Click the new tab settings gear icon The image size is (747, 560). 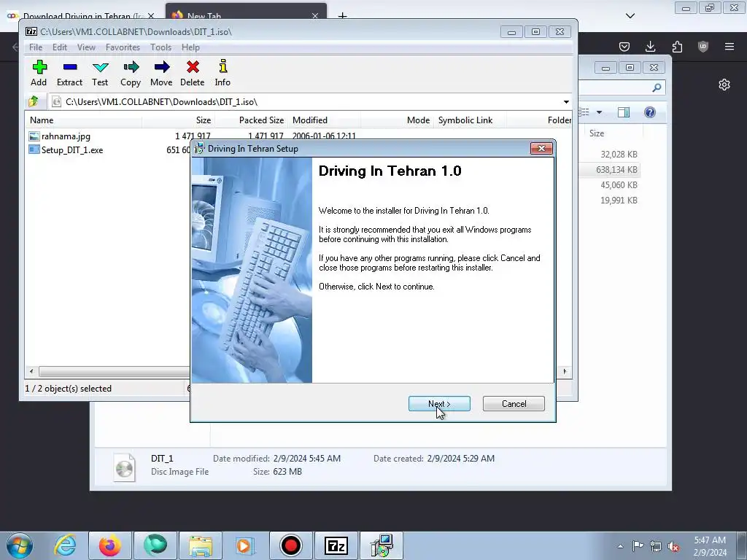click(x=724, y=85)
